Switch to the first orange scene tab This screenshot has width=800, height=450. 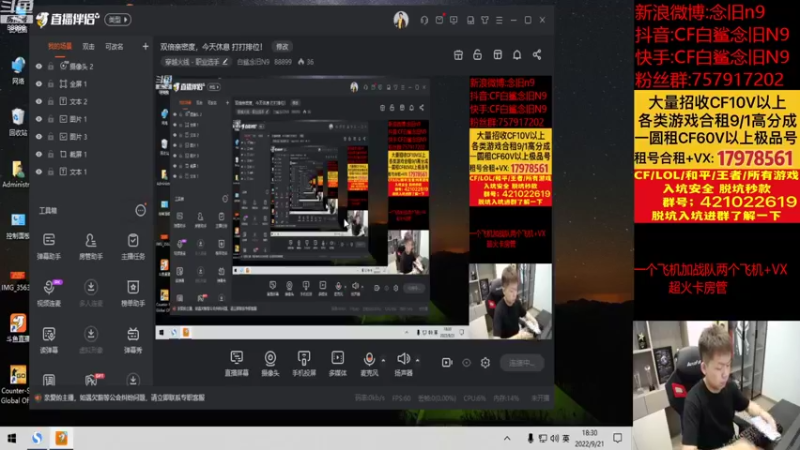pyautogui.click(x=60, y=46)
